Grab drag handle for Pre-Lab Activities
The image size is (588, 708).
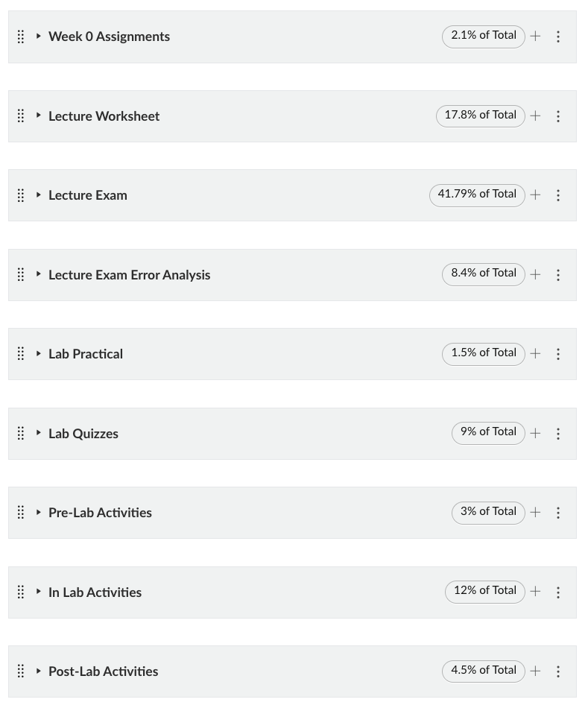click(21, 513)
